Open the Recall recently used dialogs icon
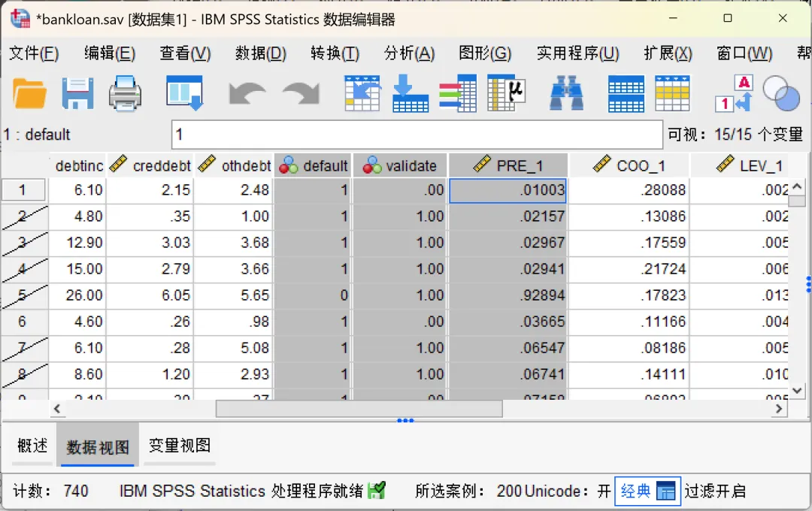 [185, 93]
